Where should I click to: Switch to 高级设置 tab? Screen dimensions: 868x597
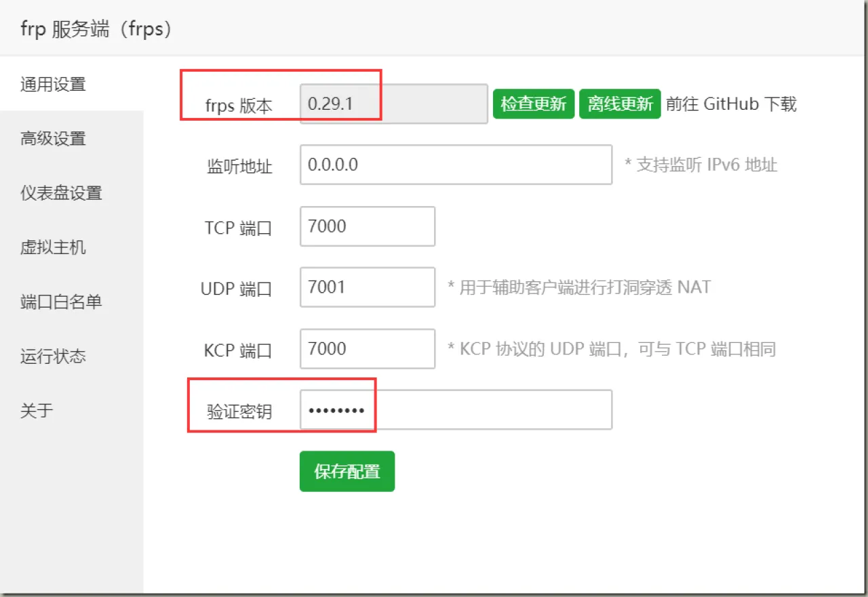pos(53,139)
